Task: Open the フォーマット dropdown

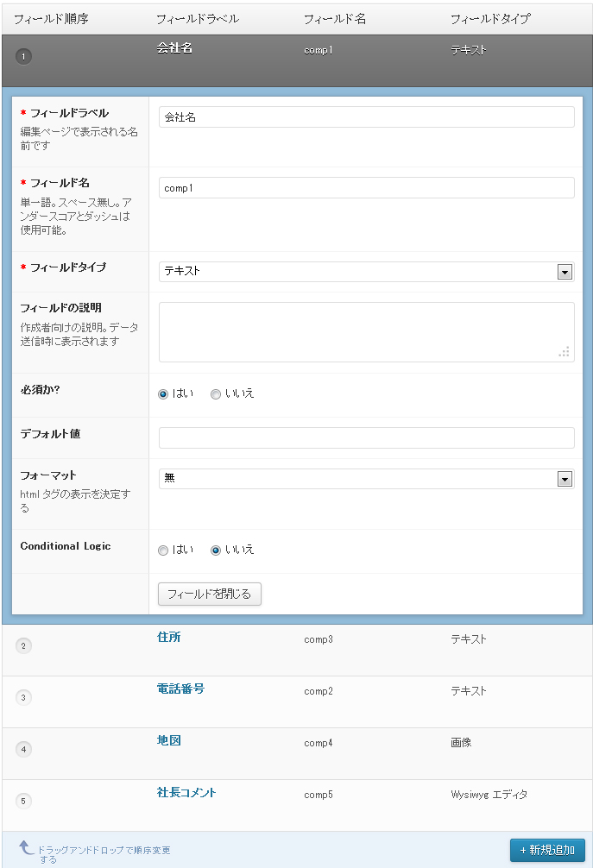Action: point(565,479)
